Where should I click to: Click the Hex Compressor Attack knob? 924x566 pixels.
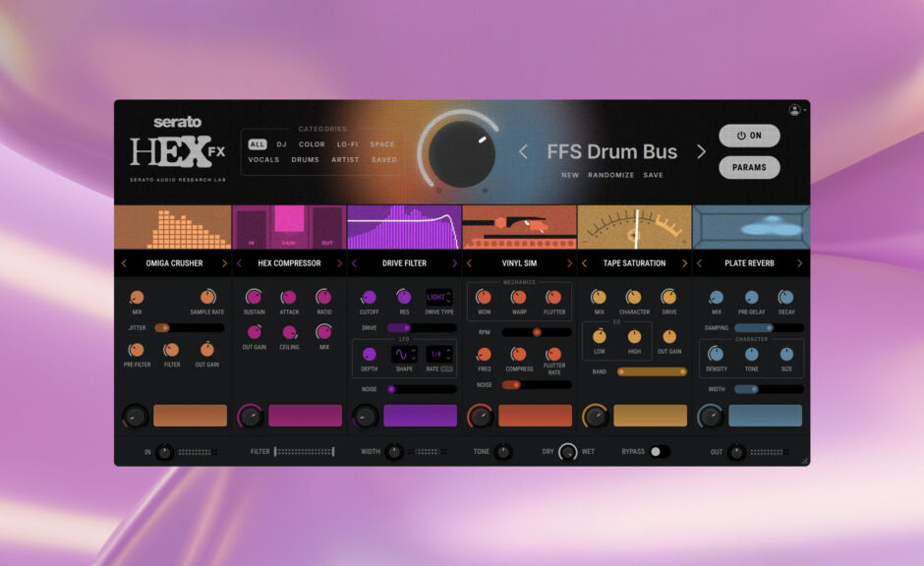[289, 297]
